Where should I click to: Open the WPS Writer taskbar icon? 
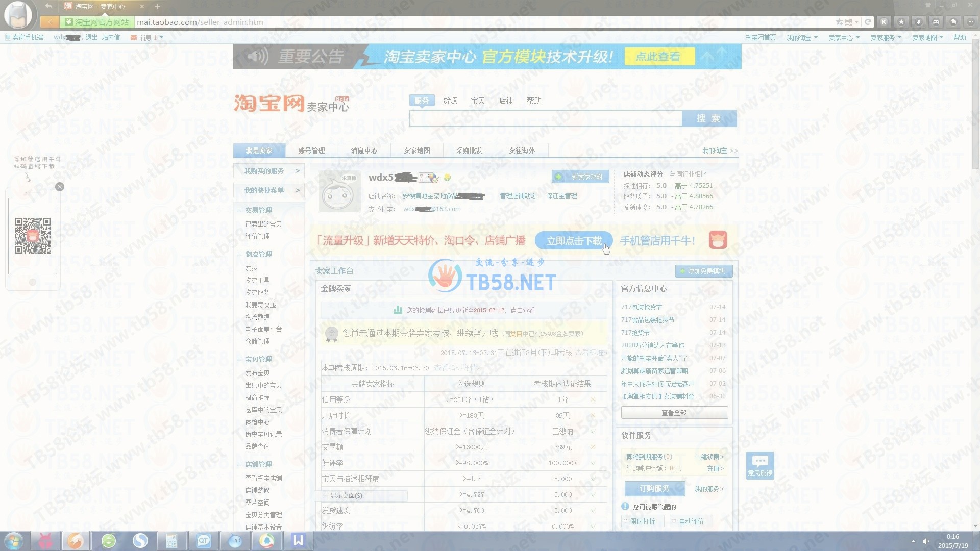coord(298,541)
